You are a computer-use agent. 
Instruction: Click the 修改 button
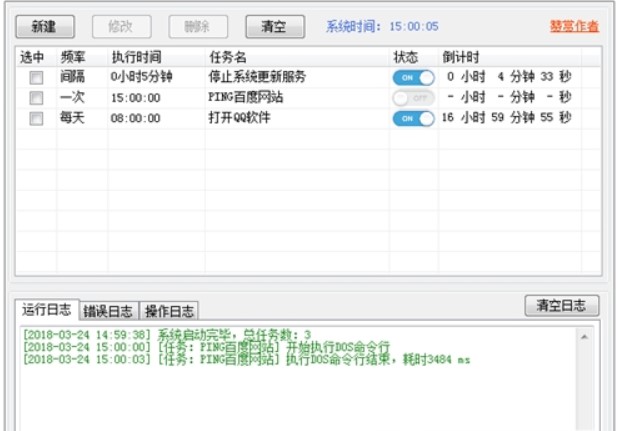[121, 27]
